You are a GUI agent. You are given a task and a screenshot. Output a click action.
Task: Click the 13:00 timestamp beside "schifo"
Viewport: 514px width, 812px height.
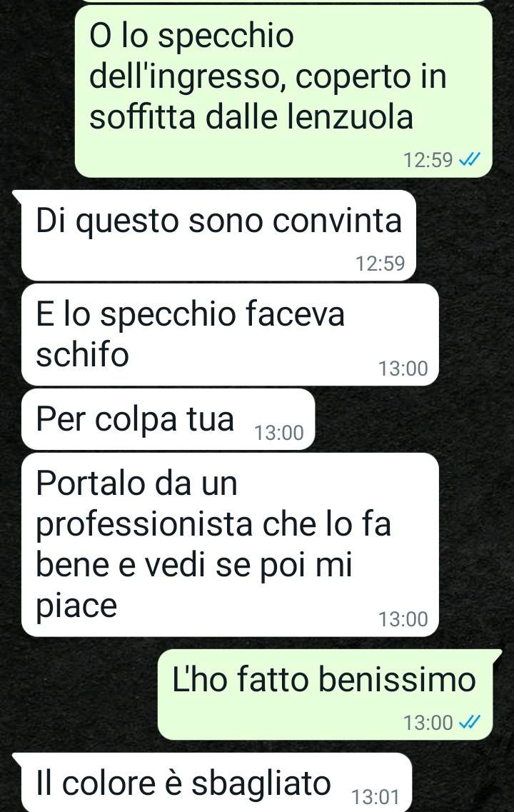pyautogui.click(x=403, y=369)
